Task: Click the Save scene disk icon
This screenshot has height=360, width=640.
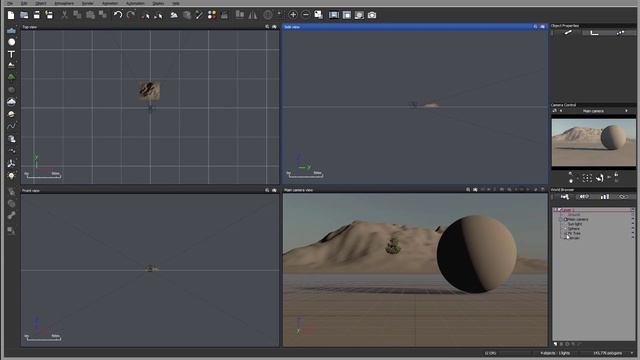Action: pyautogui.click(x=37, y=16)
